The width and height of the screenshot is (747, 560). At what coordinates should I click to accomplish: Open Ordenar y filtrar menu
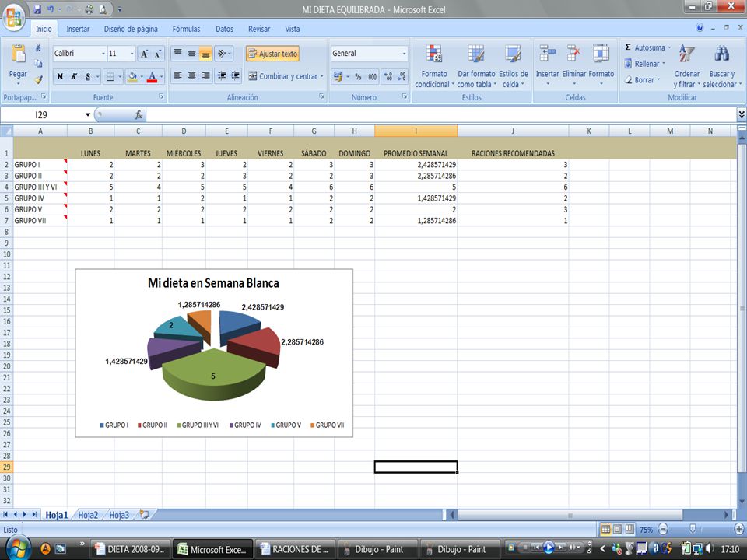[686, 65]
